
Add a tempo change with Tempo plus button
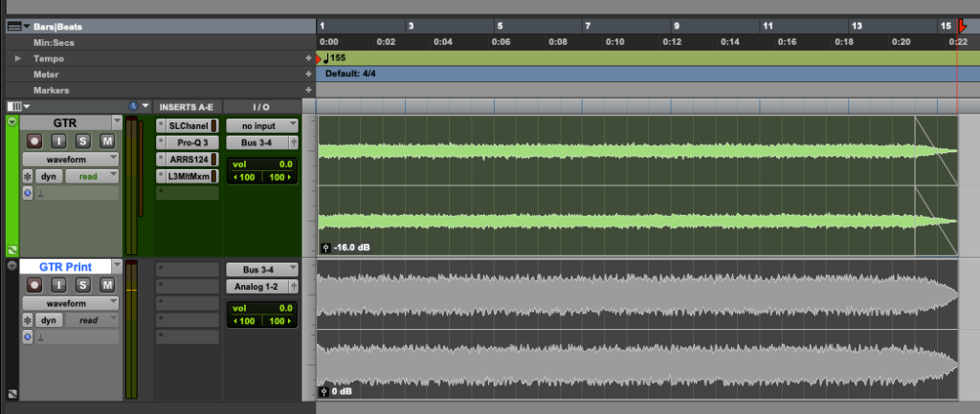[308, 58]
